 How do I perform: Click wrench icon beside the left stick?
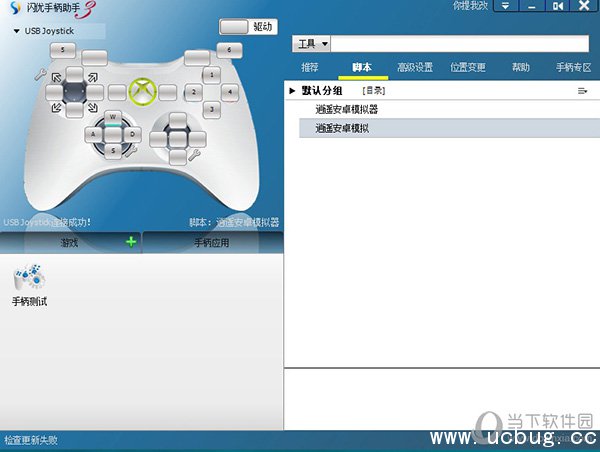tap(130, 151)
